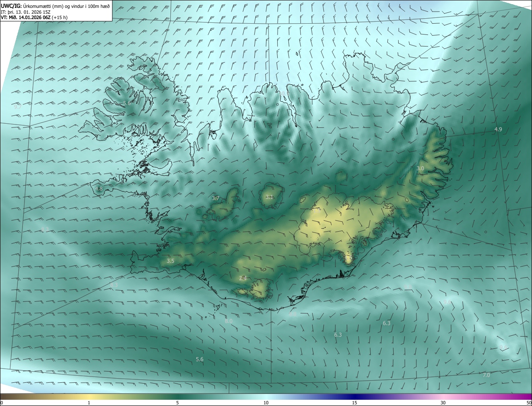Click the 3.1 value inside the glacier outline
Viewport: 532px width, 406px height.
(269, 197)
